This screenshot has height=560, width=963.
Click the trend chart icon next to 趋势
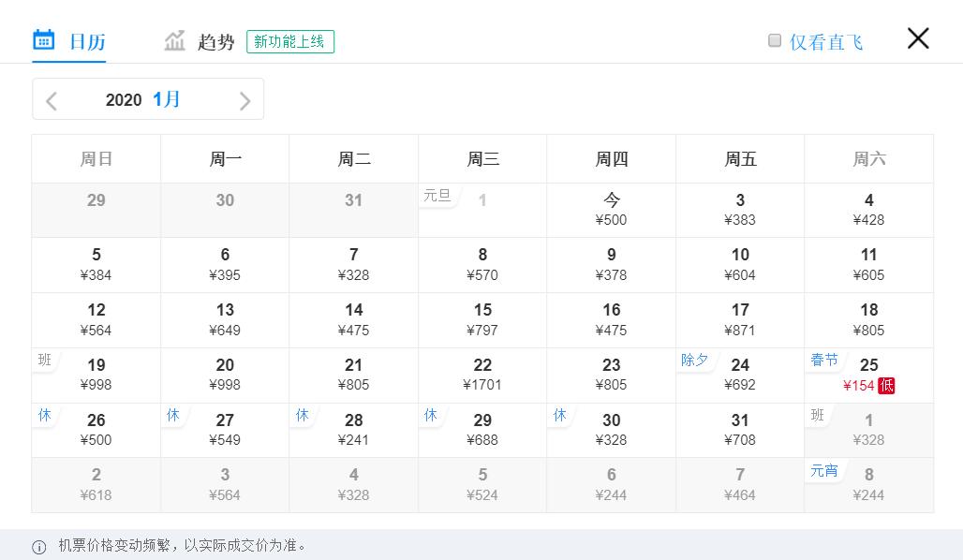174,40
